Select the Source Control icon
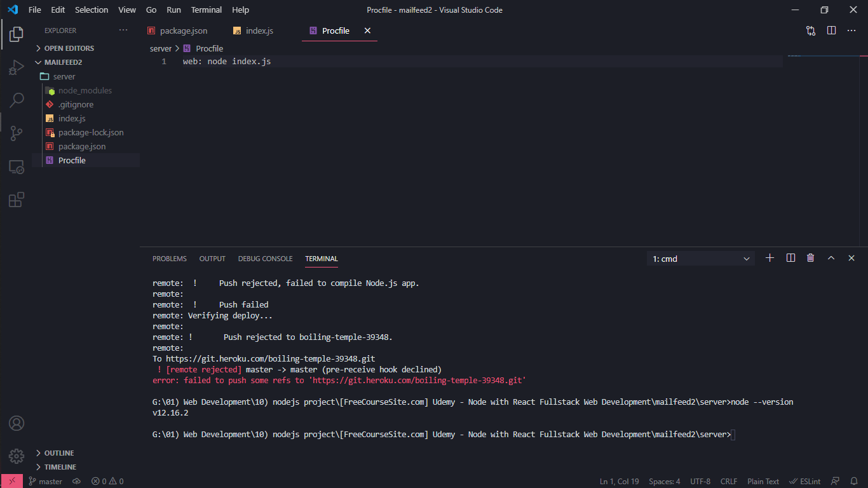 click(16, 133)
